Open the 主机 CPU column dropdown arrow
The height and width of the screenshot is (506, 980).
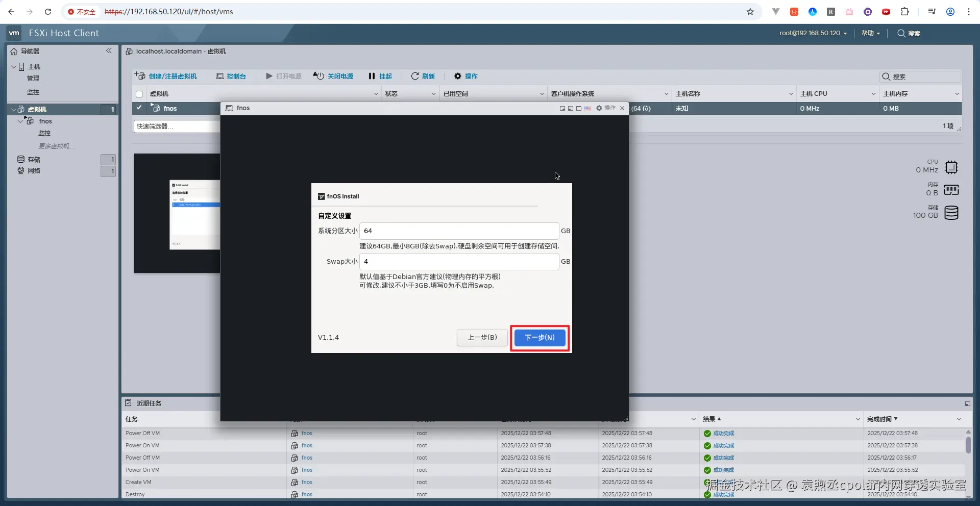click(873, 94)
